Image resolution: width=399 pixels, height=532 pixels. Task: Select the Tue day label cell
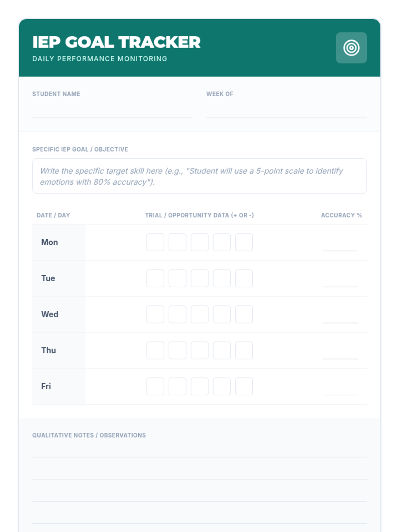click(59, 278)
